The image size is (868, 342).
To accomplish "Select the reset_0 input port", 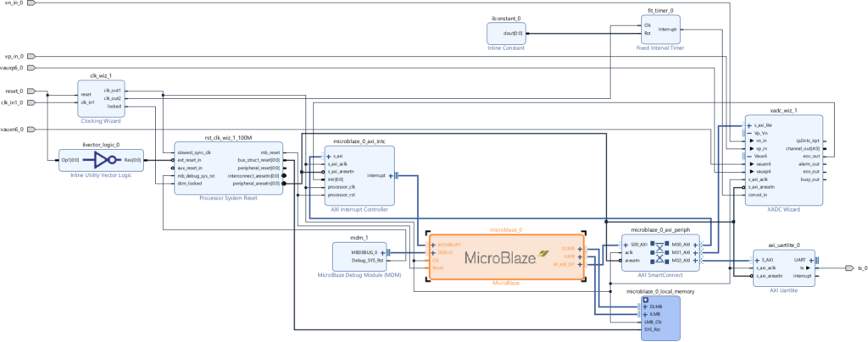I will pyautogui.click(x=31, y=91).
